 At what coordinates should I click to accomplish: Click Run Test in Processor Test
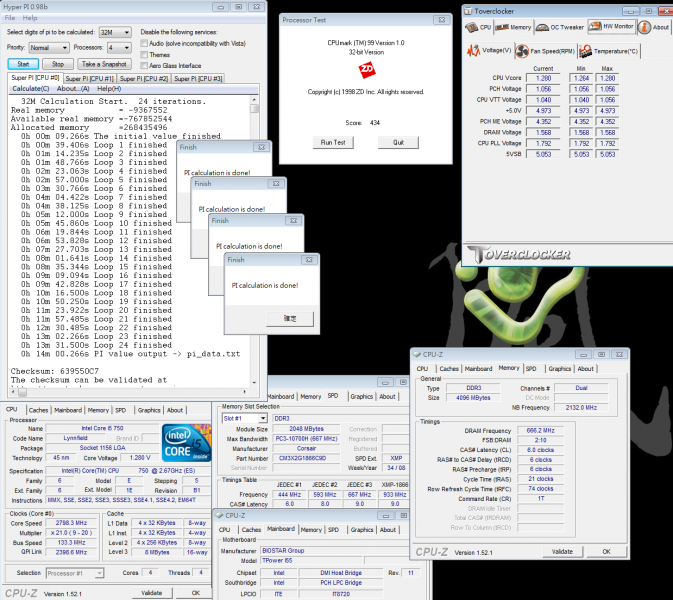[333, 142]
